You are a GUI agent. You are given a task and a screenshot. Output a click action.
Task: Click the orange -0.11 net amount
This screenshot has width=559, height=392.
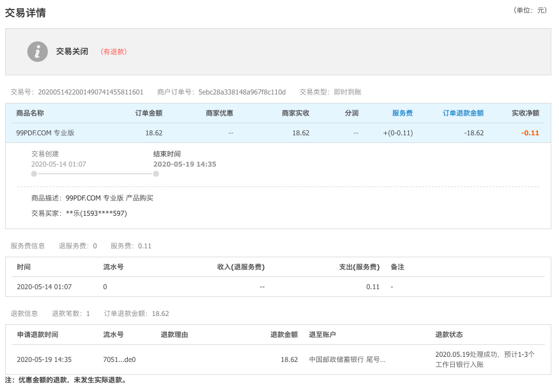click(530, 133)
